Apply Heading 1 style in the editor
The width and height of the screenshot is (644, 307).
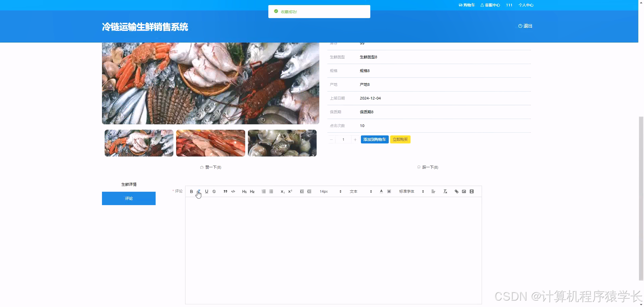click(244, 191)
